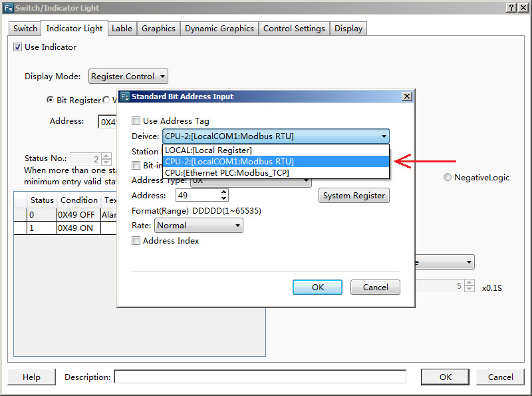This screenshot has height=396, width=532.
Task: Toggle the Address Index checkbox
Action: coord(136,241)
